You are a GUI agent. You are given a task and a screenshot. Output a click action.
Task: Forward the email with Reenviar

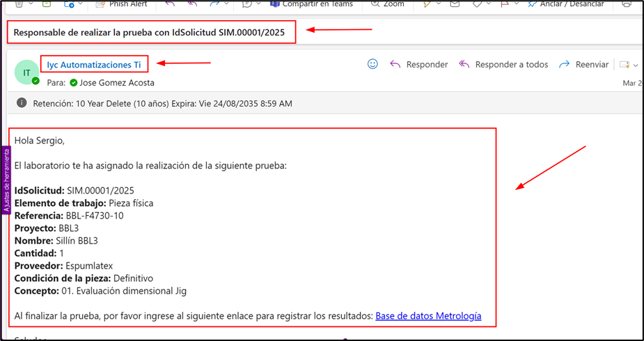pyautogui.click(x=584, y=65)
